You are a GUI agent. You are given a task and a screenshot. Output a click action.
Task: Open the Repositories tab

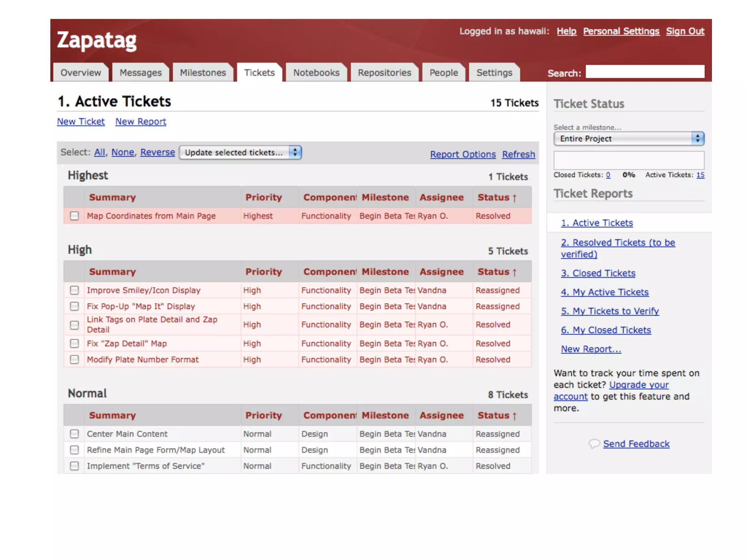click(x=384, y=73)
